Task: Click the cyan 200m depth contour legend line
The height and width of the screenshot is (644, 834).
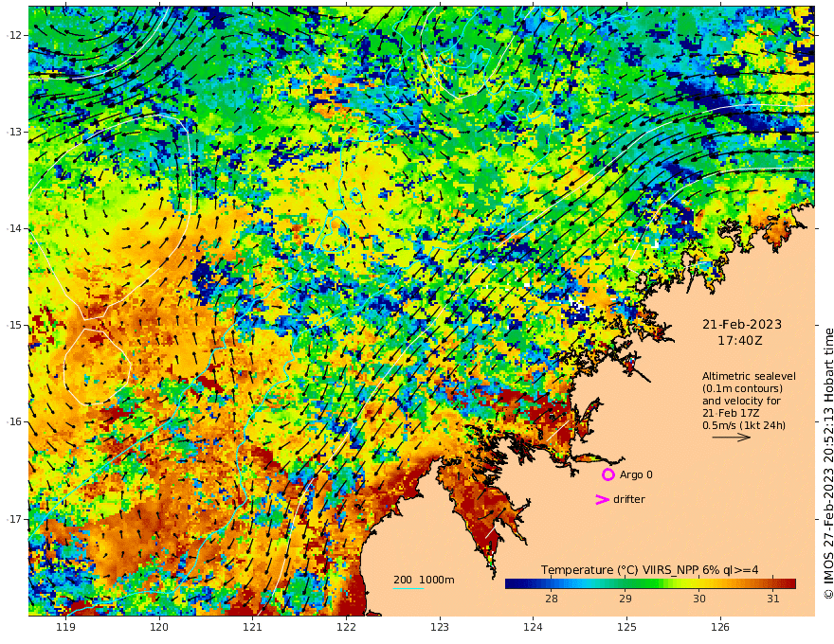Action: pyautogui.click(x=408, y=588)
